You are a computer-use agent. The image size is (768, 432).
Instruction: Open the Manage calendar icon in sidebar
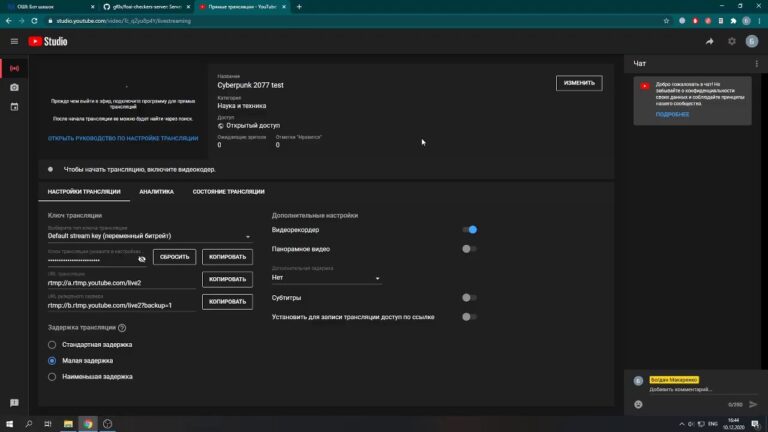click(x=14, y=107)
